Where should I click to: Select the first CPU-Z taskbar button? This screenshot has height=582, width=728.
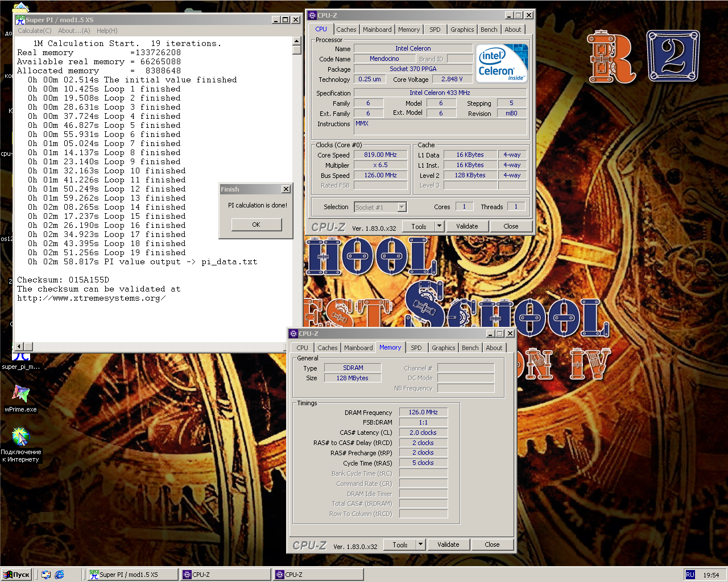(226, 575)
